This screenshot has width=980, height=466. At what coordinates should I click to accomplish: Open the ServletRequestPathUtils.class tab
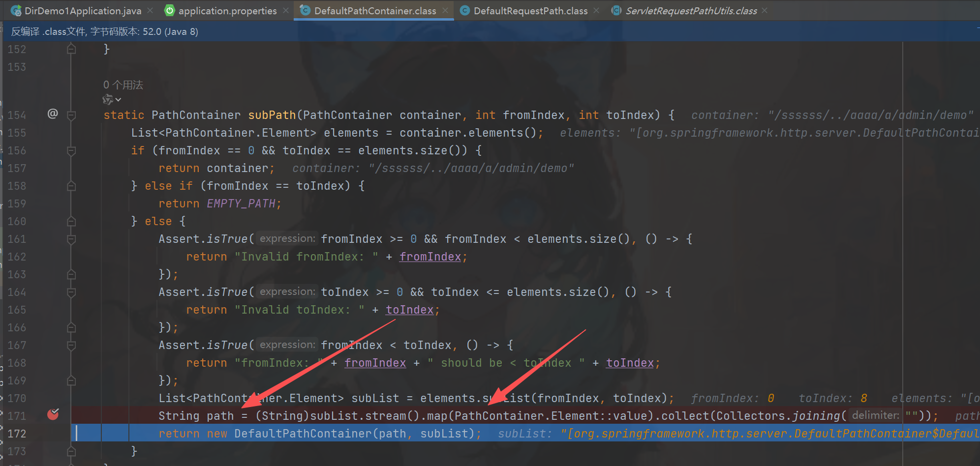click(691, 11)
